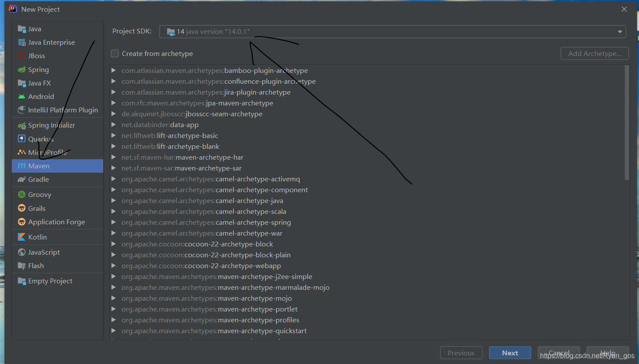Viewport: 639px width, 364px height.
Task: Close the New Project dialog
Action: point(624,9)
